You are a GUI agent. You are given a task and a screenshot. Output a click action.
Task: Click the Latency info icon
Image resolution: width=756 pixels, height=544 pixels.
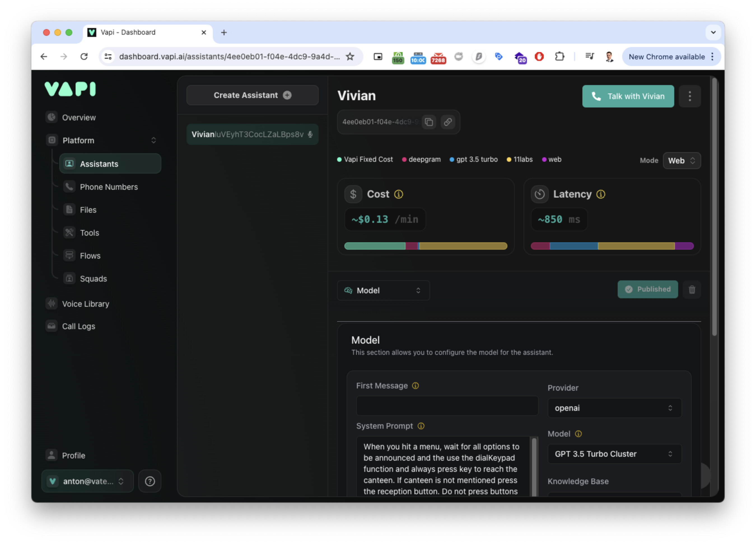point(601,194)
